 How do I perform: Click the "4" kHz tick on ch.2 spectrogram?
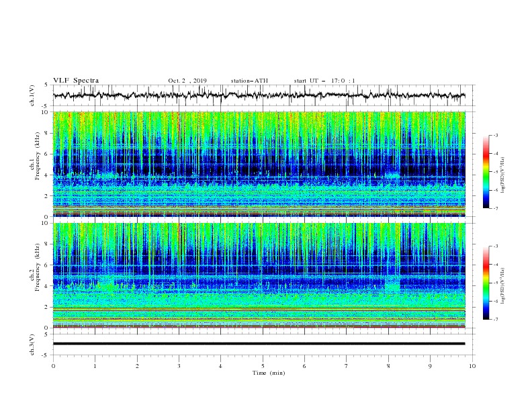point(47,286)
